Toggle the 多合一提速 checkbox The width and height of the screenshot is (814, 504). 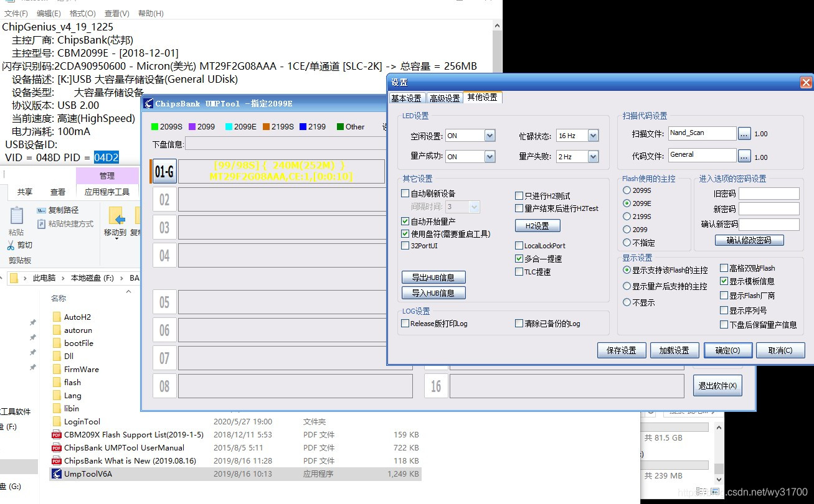tap(519, 258)
